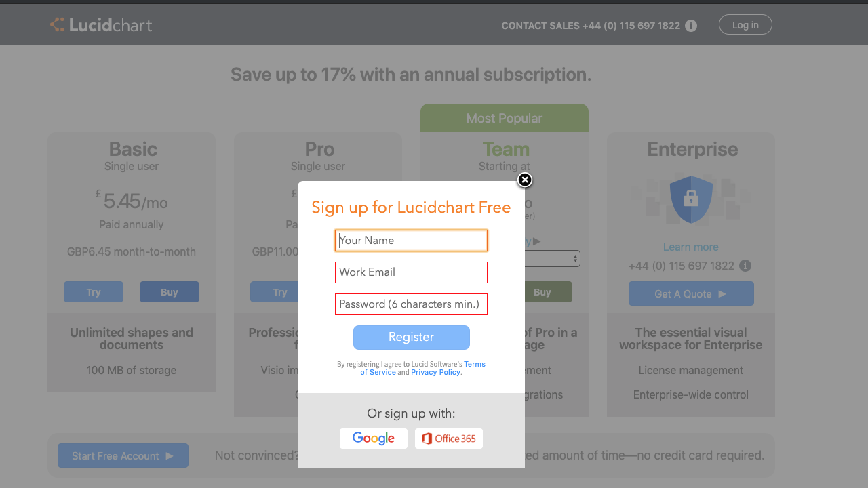Click Get A Quote button
The image size is (868, 488).
691,293
